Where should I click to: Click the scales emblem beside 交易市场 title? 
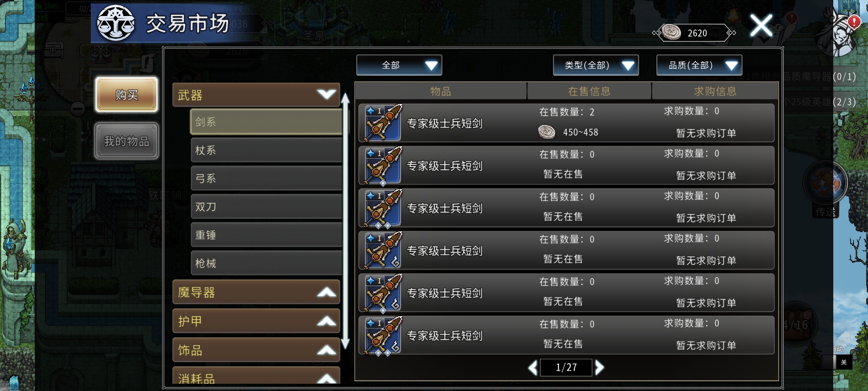coord(116,23)
